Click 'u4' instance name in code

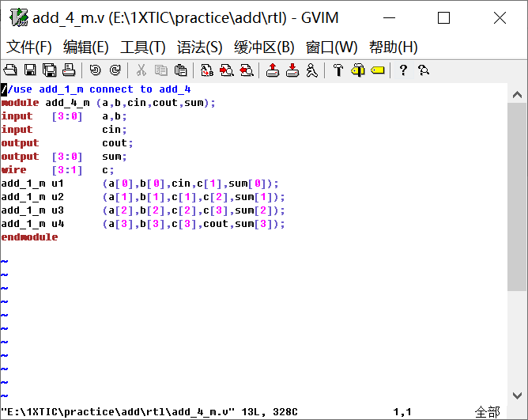(x=58, y=224)
